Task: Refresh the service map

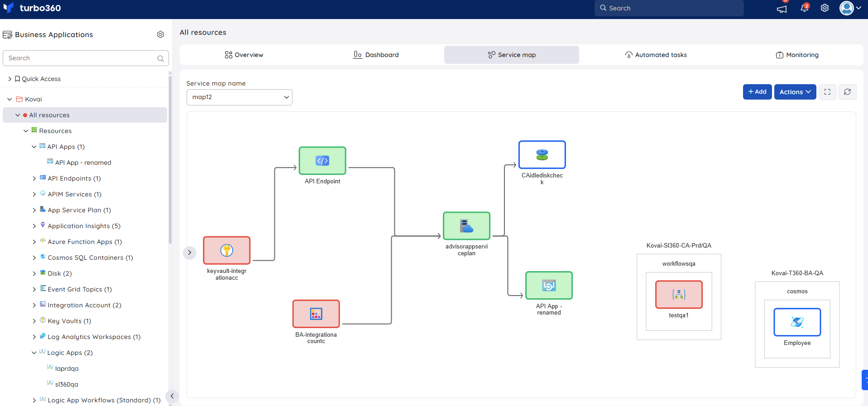Action: point(847,92)
